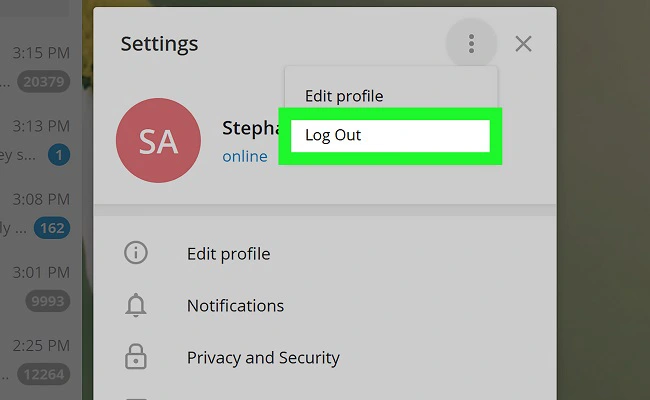The width and height of the screenshot is (650, 400).
Task: Click the Stepha profile name
Action: [x=251, y=128]
